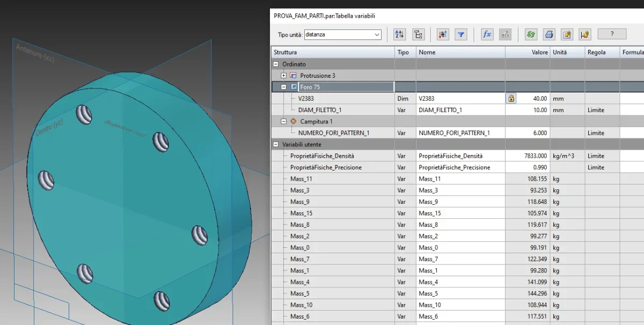The width and height of the screenshot is (644, 325).
Task: Open the Tipo unità dropdown
Action: click(x=376, y=35)
